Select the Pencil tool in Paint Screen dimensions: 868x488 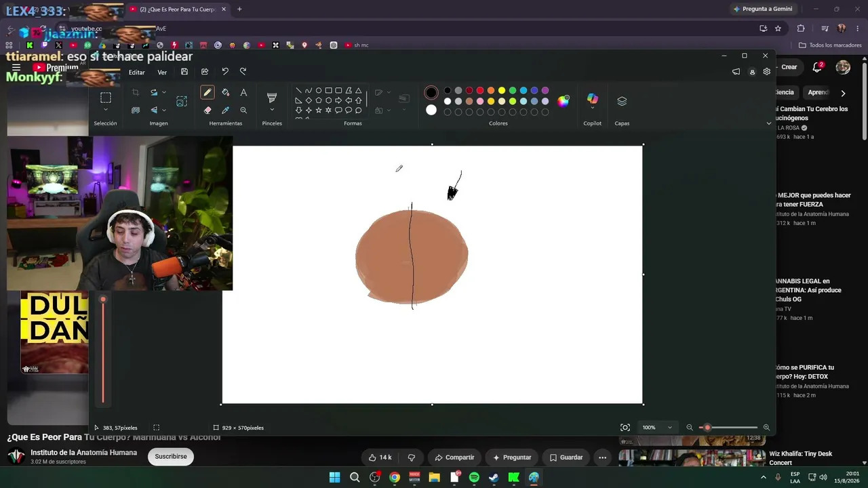click(208, 92)
